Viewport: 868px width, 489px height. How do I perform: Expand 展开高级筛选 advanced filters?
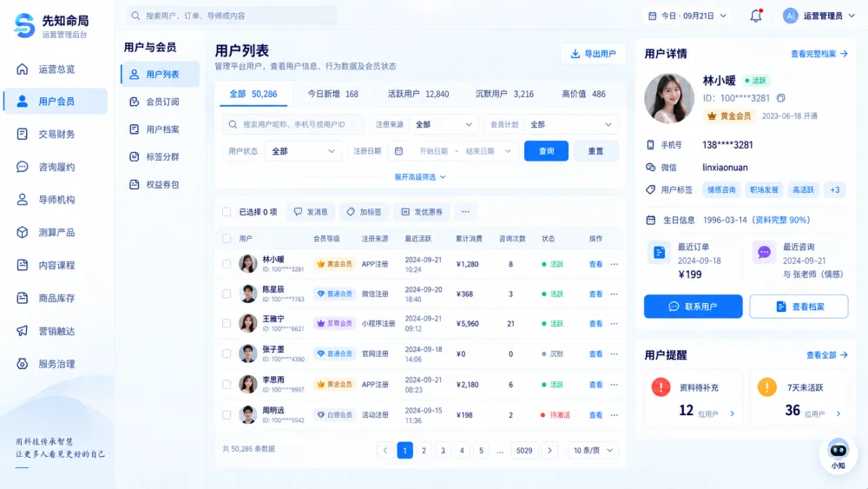[419, 177]
